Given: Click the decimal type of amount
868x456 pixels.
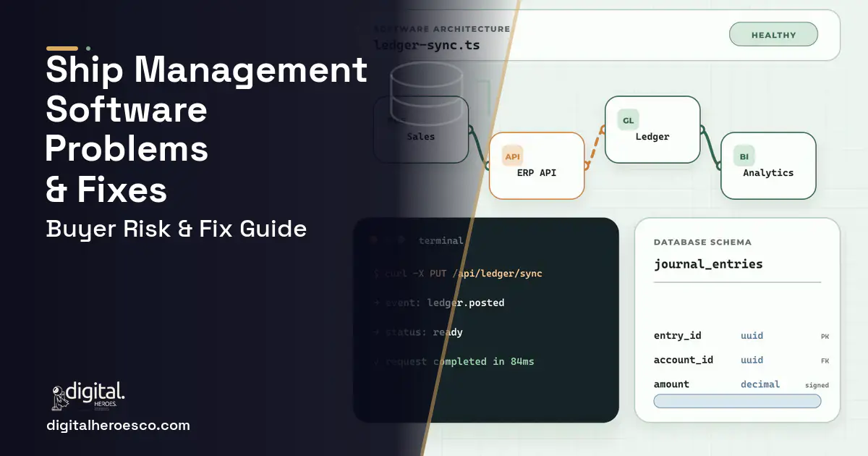Looking at the screenshot, I should (x=760, y=384).
